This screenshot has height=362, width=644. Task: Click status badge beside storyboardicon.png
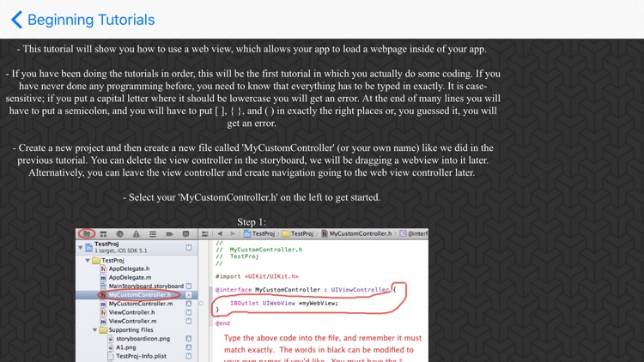pyautogui.click(x=189, y=339)
